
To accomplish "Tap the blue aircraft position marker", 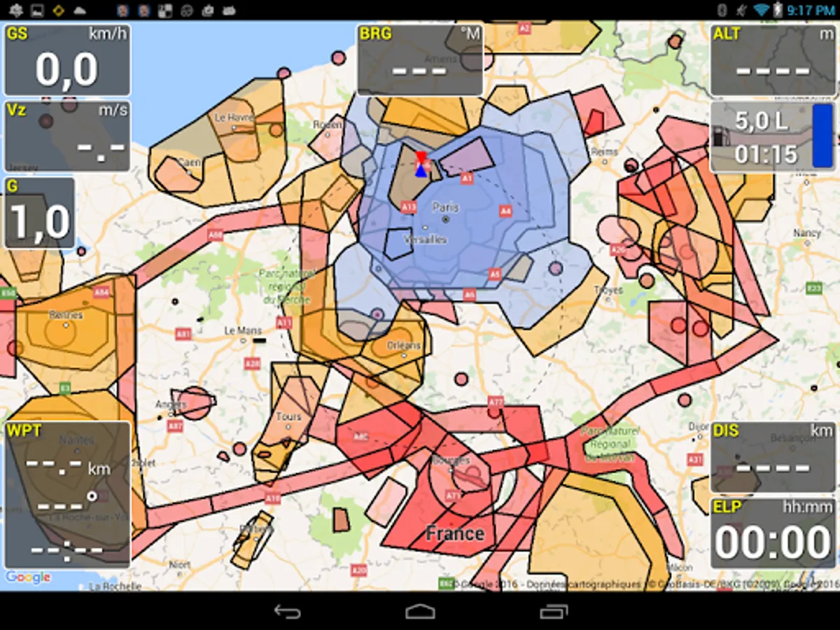I will 421,170.
